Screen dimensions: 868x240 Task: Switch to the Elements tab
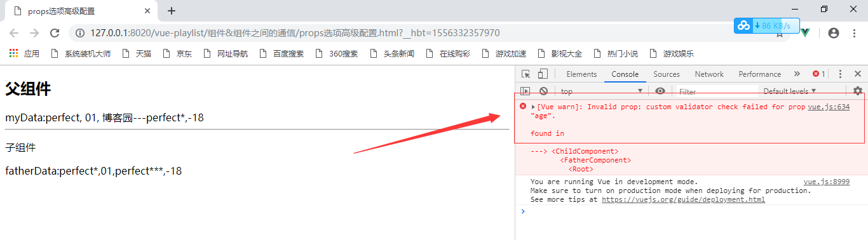tap(581, 74)
